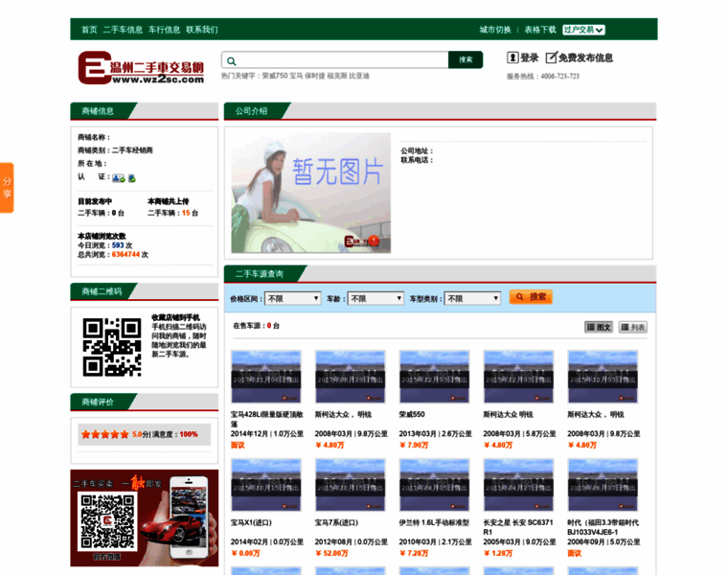The width and height of the screenshot is (728, 575).
Task: Click the 伊兰特 1.6L手动标准型 title link
Action: coord(434,522)
